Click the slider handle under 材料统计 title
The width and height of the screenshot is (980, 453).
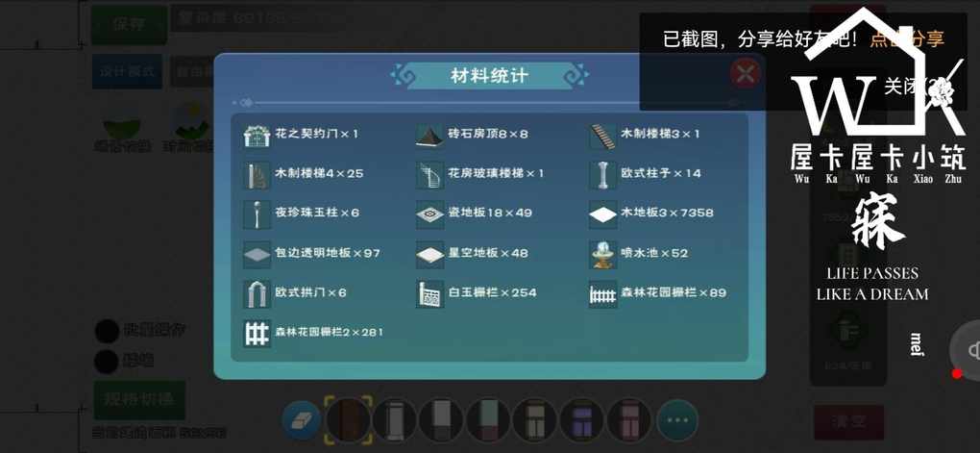(246, 103)
